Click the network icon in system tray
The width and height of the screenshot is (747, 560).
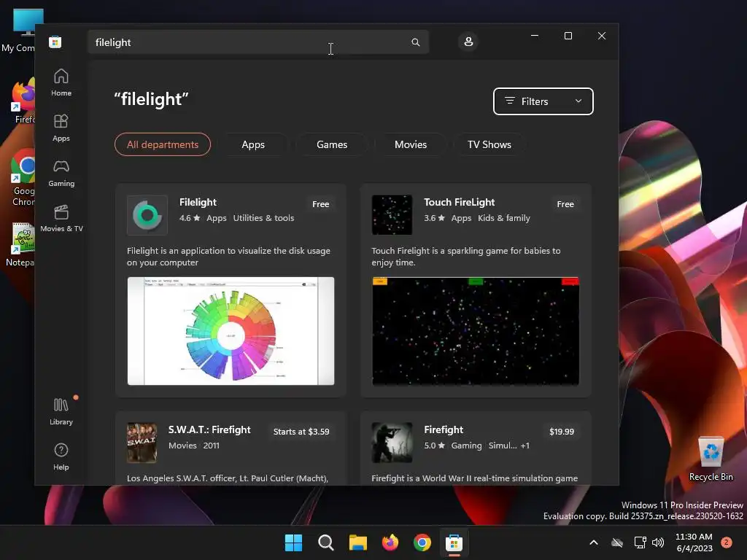(x=640, y=542)
